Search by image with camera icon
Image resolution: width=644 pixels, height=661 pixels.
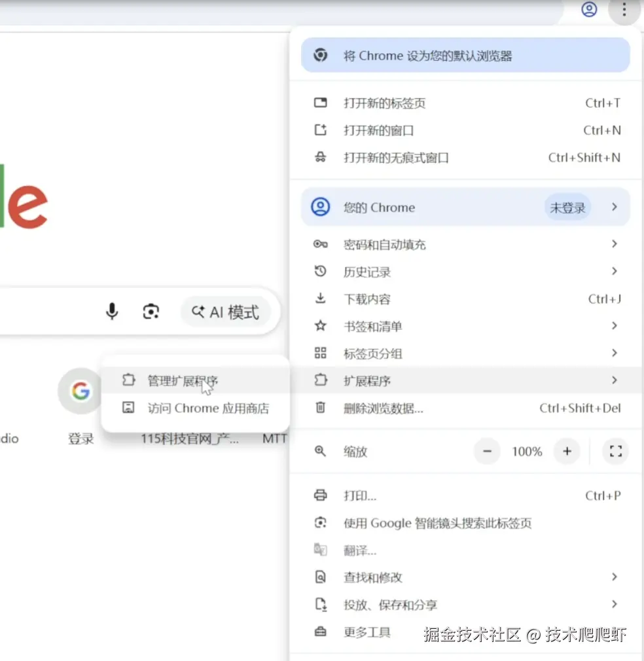tap(151, 312)
